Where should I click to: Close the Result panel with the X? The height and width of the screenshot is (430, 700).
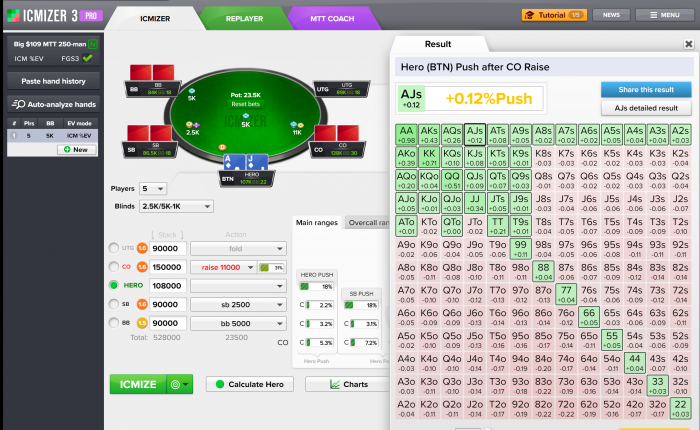tap(688, 44)
